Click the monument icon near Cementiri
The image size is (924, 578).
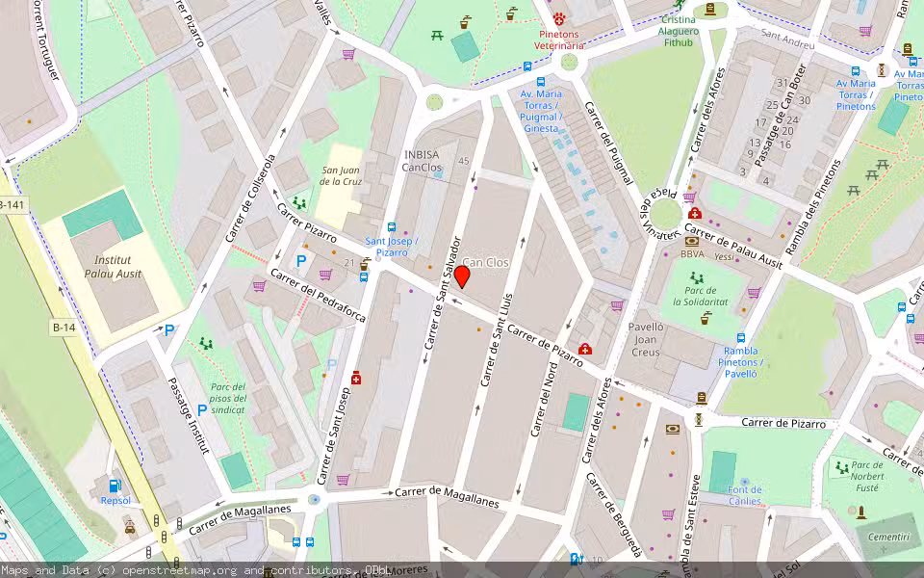[x=860, y=512]
